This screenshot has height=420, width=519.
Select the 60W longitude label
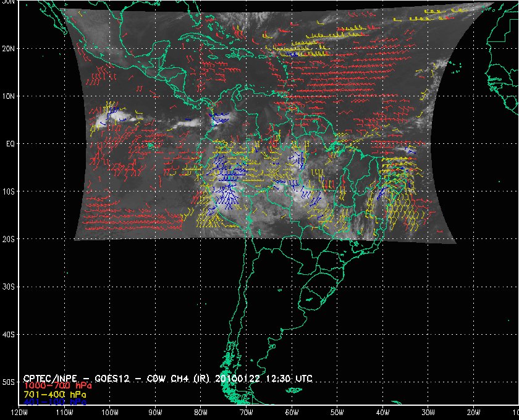tap(292, 413)
